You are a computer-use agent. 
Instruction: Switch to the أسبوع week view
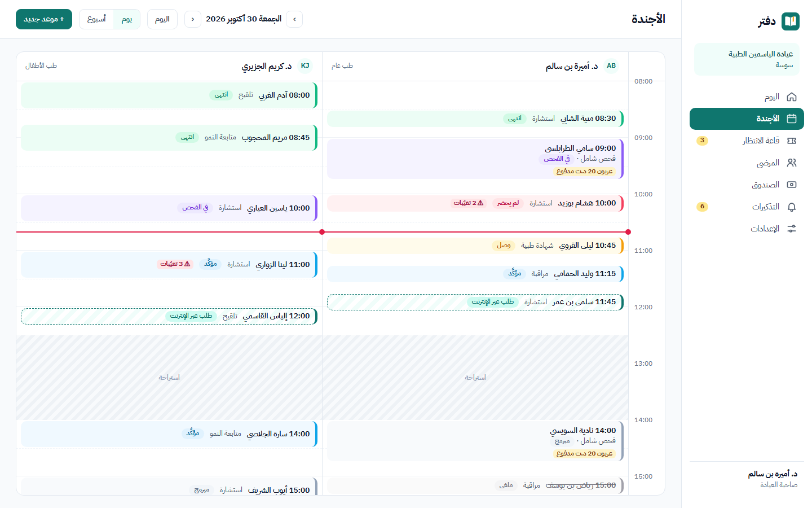click(x=96, y=19)
